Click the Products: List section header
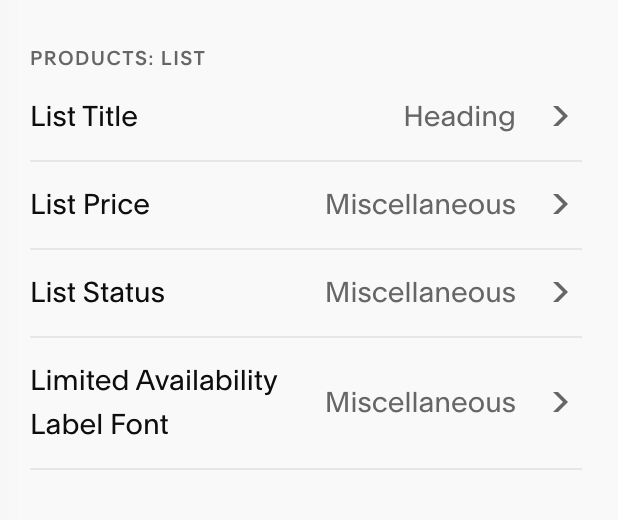The width and height of the screenshot is (618, 520). pos(118,58)
